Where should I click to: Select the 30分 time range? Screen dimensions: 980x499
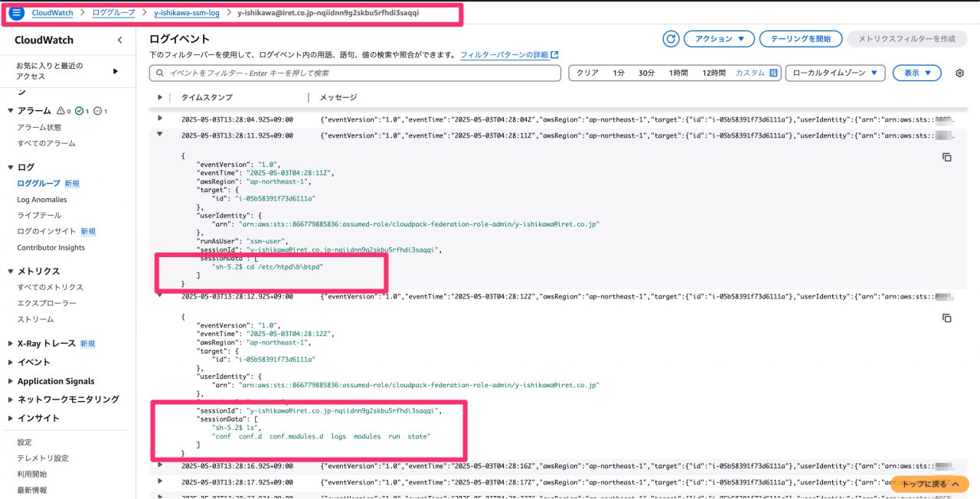tap(647, 73)
